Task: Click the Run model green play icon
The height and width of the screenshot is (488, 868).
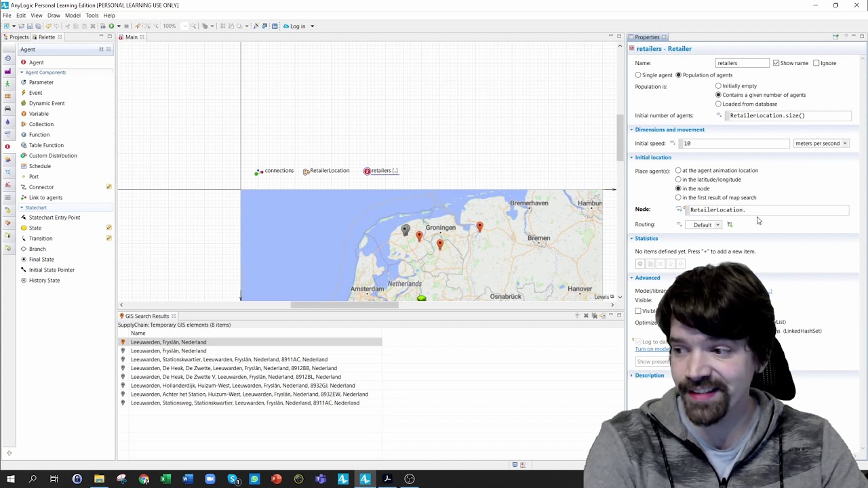Action: (x=111, y=26)
